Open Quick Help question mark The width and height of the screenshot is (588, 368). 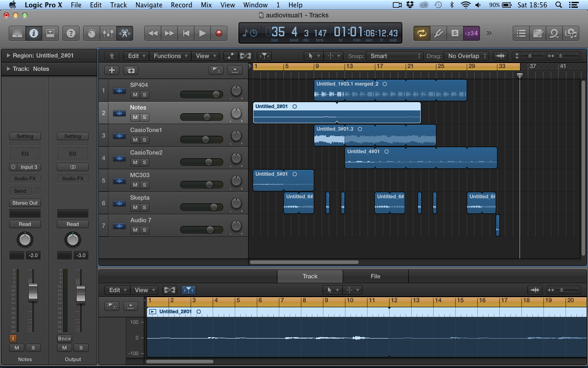[x=71, y=33]
